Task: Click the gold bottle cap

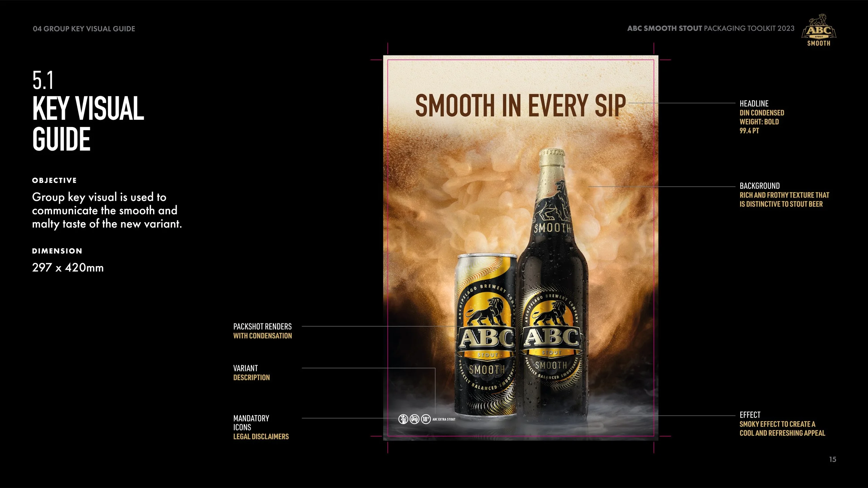Action: tap(551, 156)
